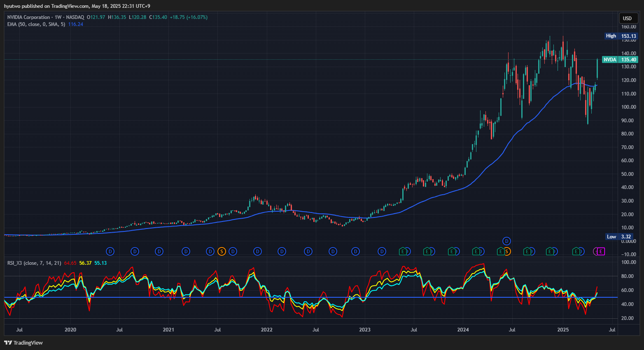
Task: Click the RSI_X3 (close, 7, 14, 21) legend
Action: click(34, 263)
